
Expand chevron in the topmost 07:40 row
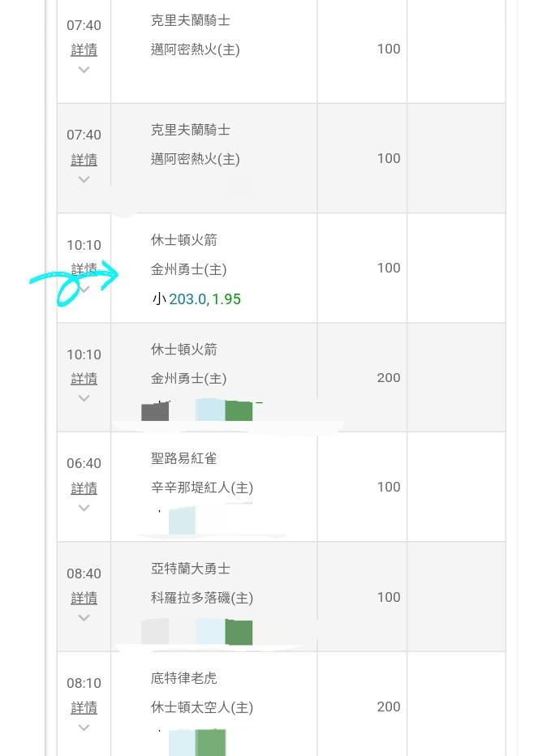pyautogui.click(x=84, y=70)
